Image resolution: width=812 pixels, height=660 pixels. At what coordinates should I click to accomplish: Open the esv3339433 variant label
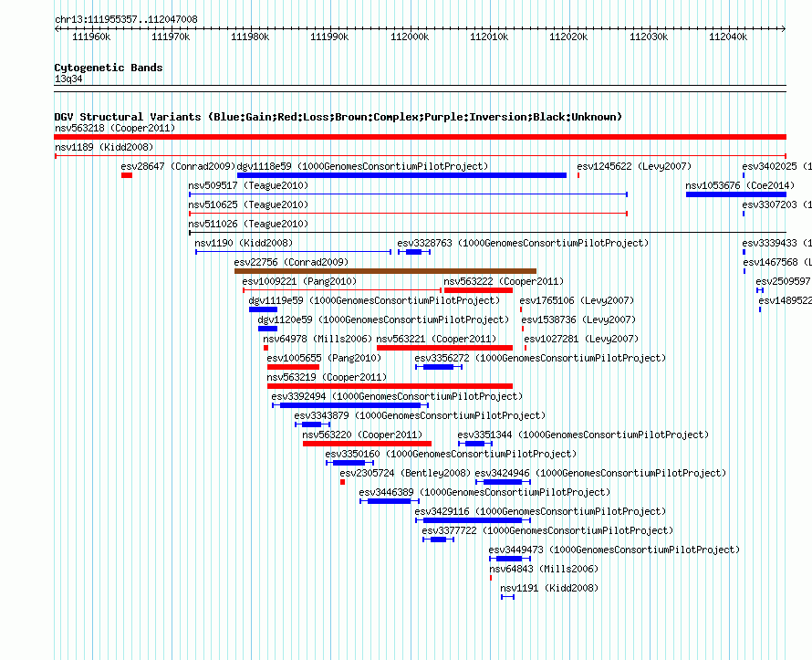tap(776, 243)
